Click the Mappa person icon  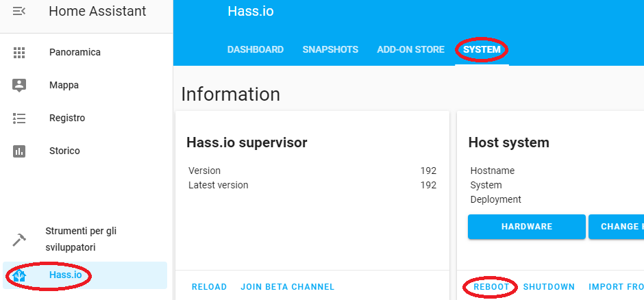tap(19, 86)
